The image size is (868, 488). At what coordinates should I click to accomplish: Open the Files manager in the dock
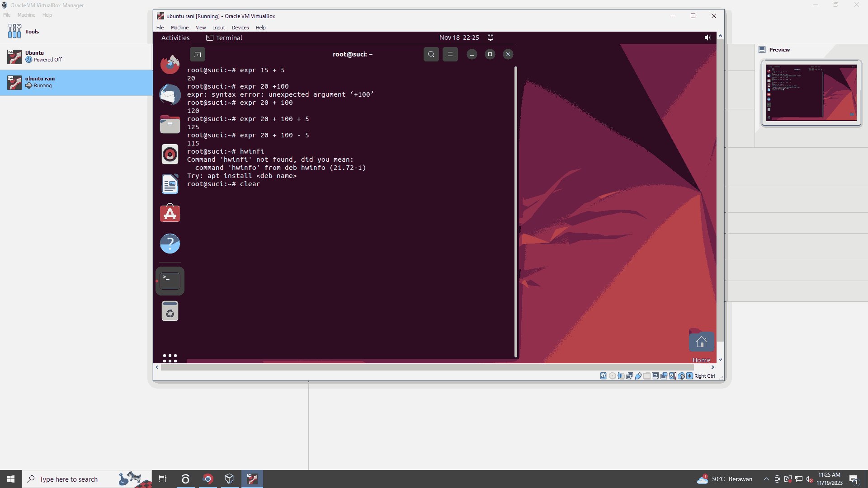[x=170, y=124]
